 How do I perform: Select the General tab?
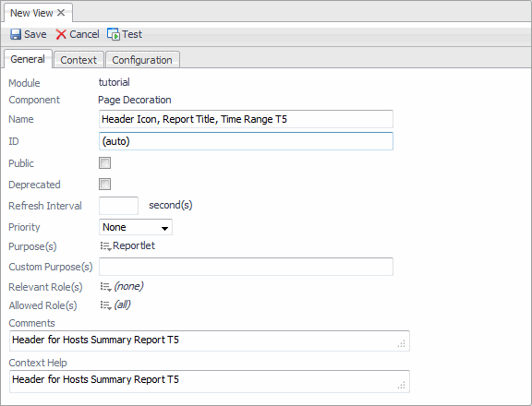point(28,59)
